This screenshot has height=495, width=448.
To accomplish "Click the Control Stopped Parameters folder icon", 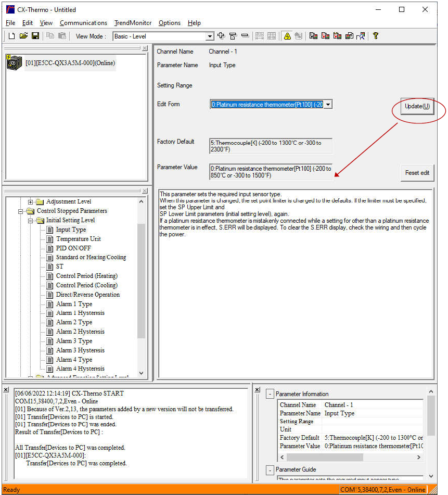I will [30, 211].
